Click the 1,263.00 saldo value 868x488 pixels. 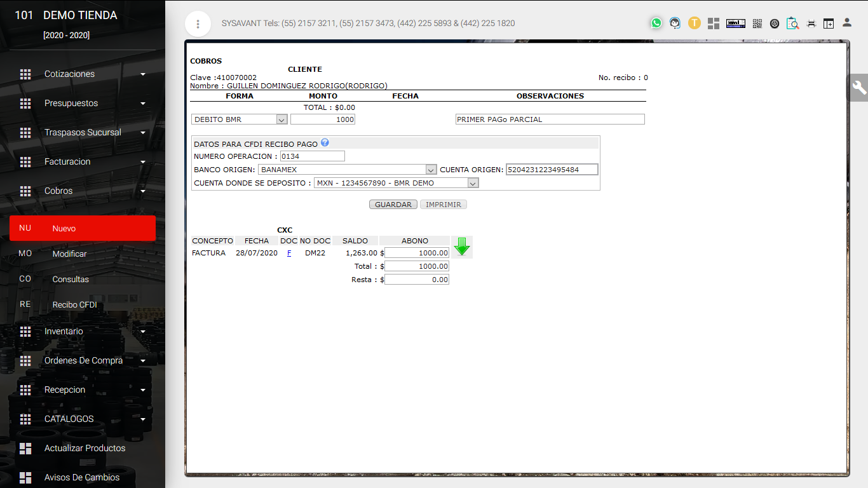(x=362, y=253)
